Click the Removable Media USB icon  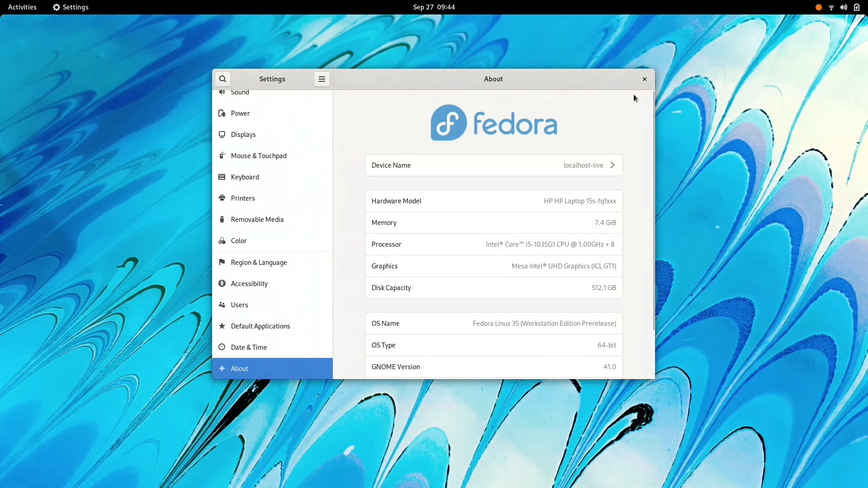(x=222, y=219)
